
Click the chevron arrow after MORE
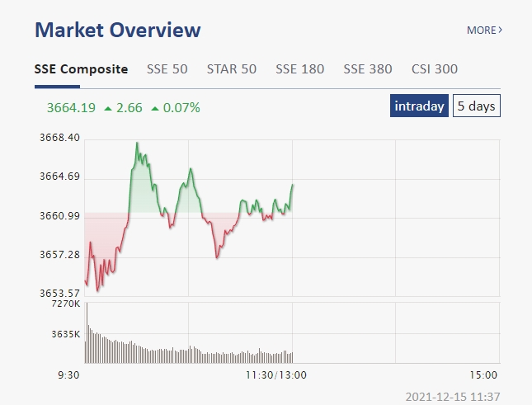click(x=500, y=31)
